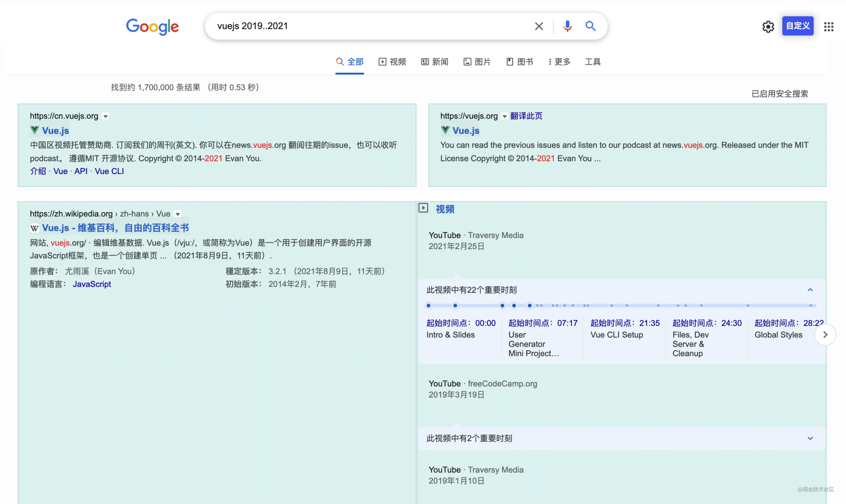The height and width of the screenshot is (504, 846).
Task: Start voice search with microphone icon
Action: tap(567, 26)
